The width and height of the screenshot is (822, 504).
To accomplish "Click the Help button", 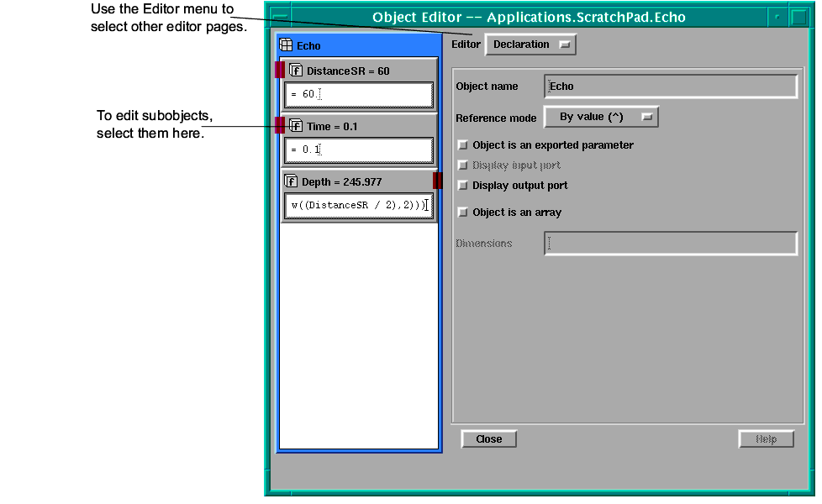I will 766,439.
